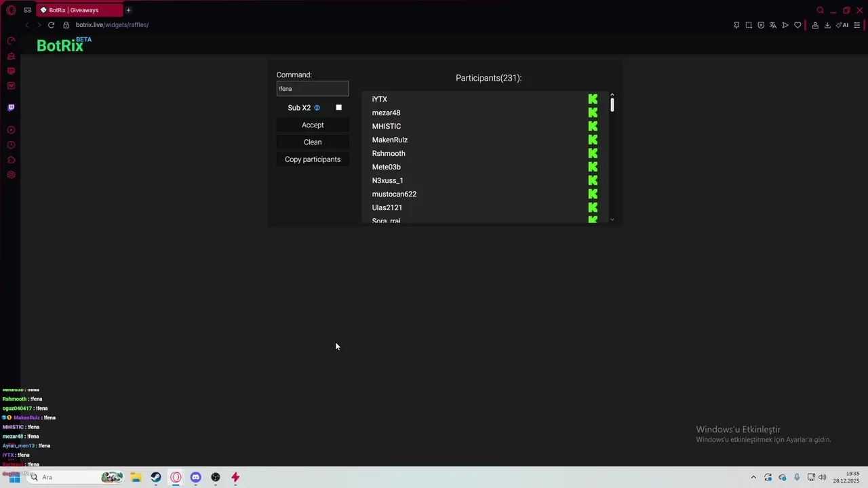Go forward to next page

(x=39, y=25)
